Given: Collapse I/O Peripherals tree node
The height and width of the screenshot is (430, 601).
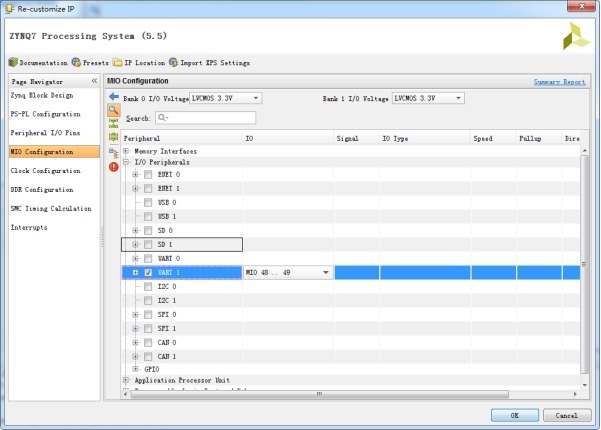Looking at the screenshot, I should coord(126,162).
